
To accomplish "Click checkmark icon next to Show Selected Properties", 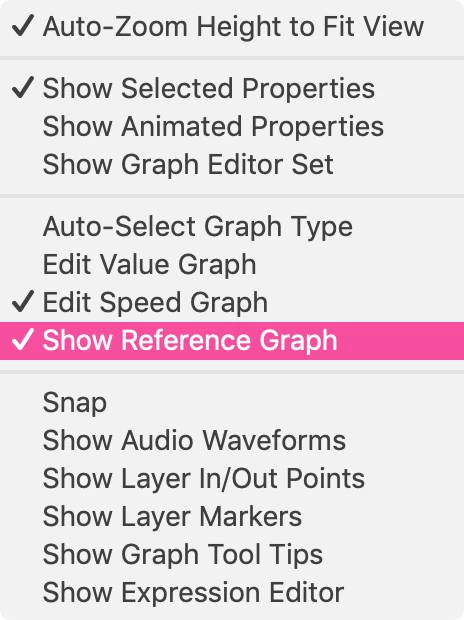I will coord(23,87).
